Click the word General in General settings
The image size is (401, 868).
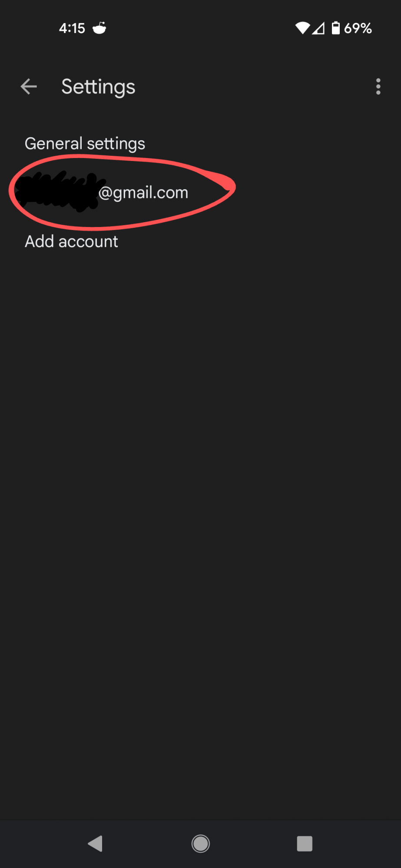click(53, 144)
